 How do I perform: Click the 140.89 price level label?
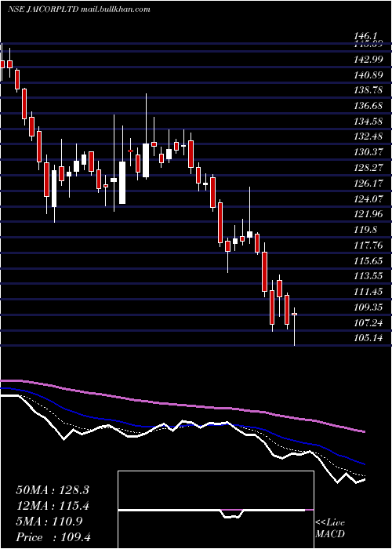click(368, 75)
